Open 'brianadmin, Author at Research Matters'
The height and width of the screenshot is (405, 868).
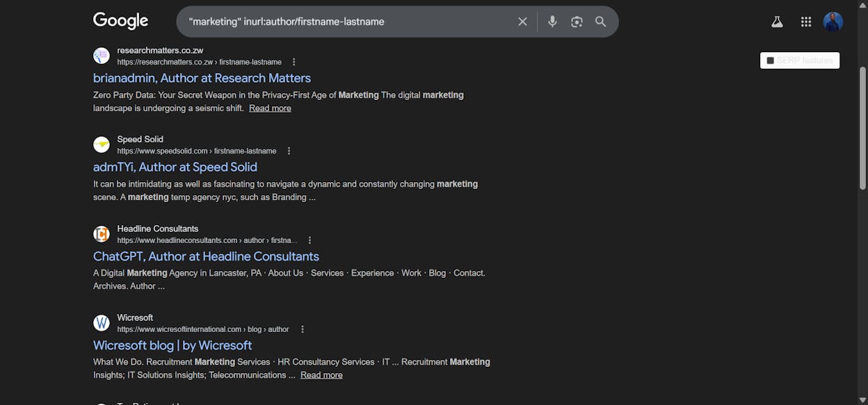[202, 78]
